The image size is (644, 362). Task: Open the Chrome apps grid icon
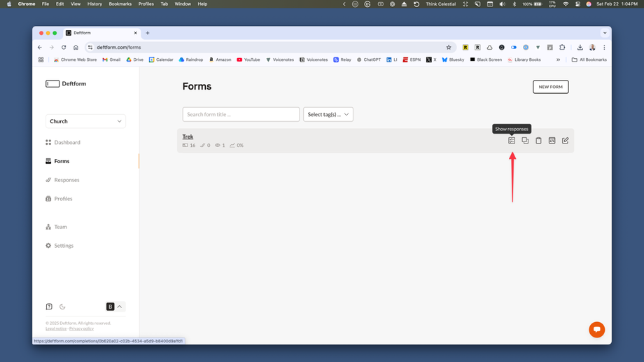pyautogui.click(x=41, y=60)
